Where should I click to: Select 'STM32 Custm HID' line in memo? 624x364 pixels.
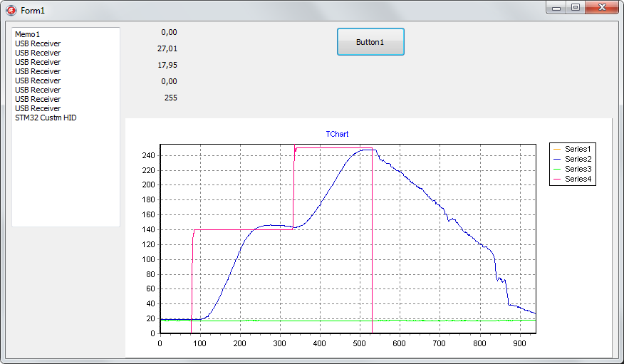coord(46,118)
